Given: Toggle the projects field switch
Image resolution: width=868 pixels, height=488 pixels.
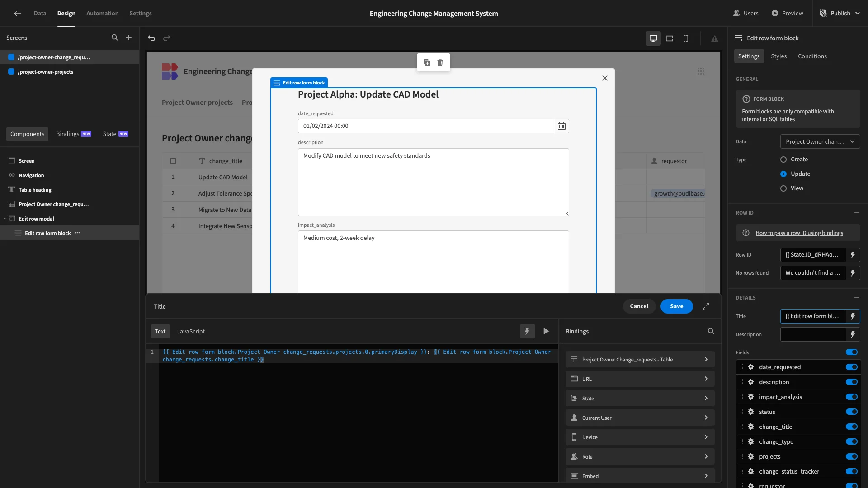Looking at the screenshot, I should point(852,456).
